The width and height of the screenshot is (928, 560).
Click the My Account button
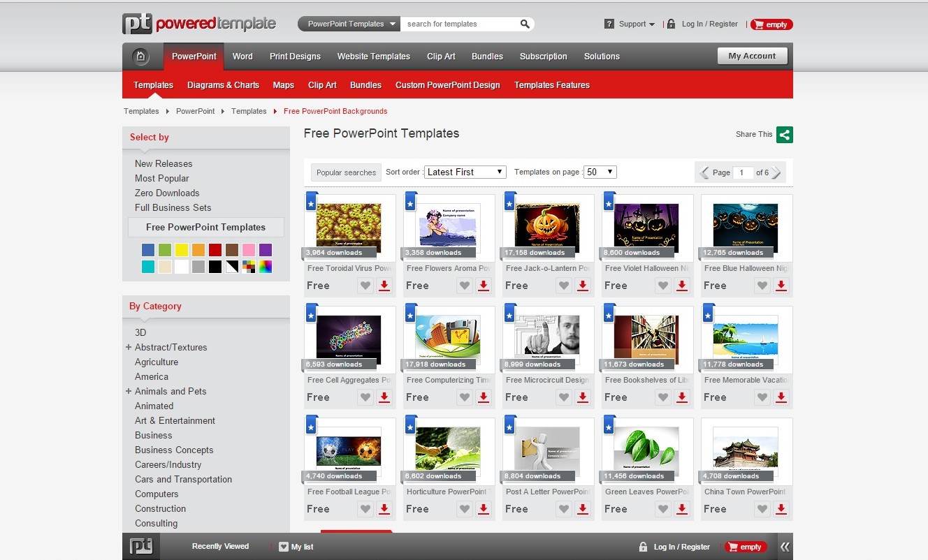(752, 56)
